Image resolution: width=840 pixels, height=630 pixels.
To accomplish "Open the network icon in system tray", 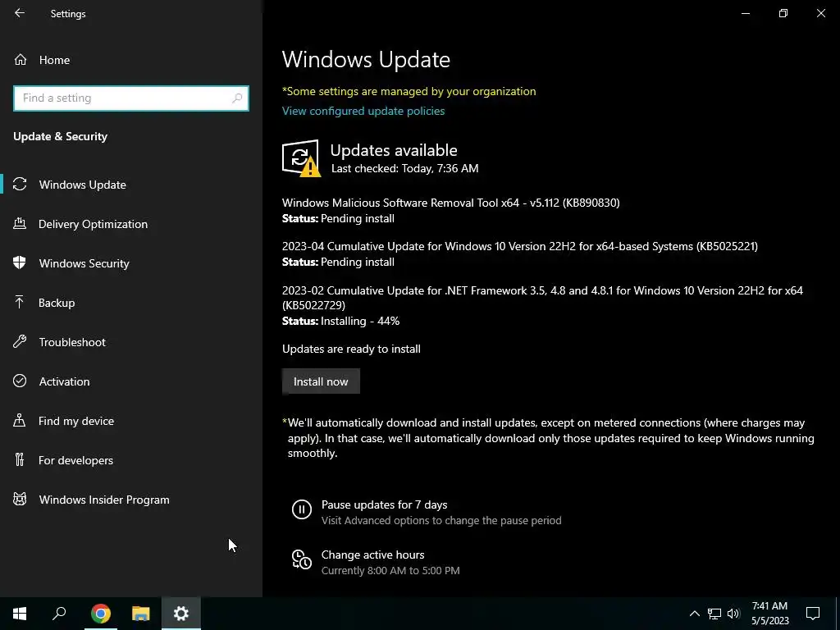I will point(714,614).
